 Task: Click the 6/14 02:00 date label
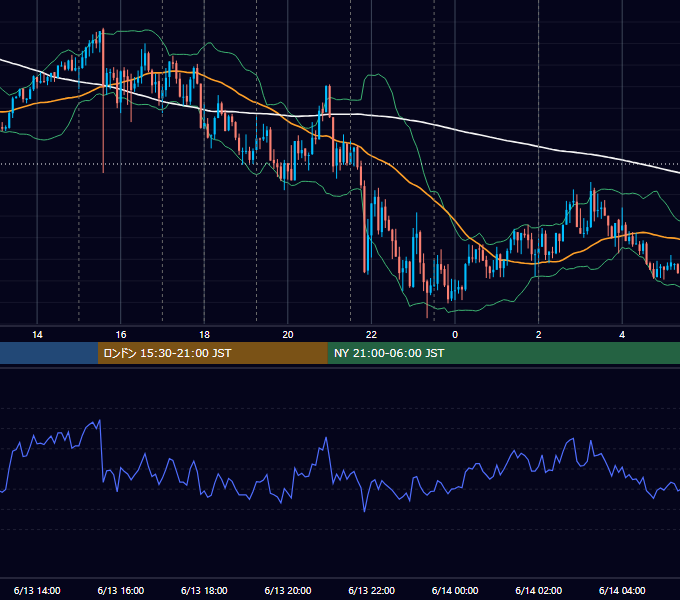539,590
